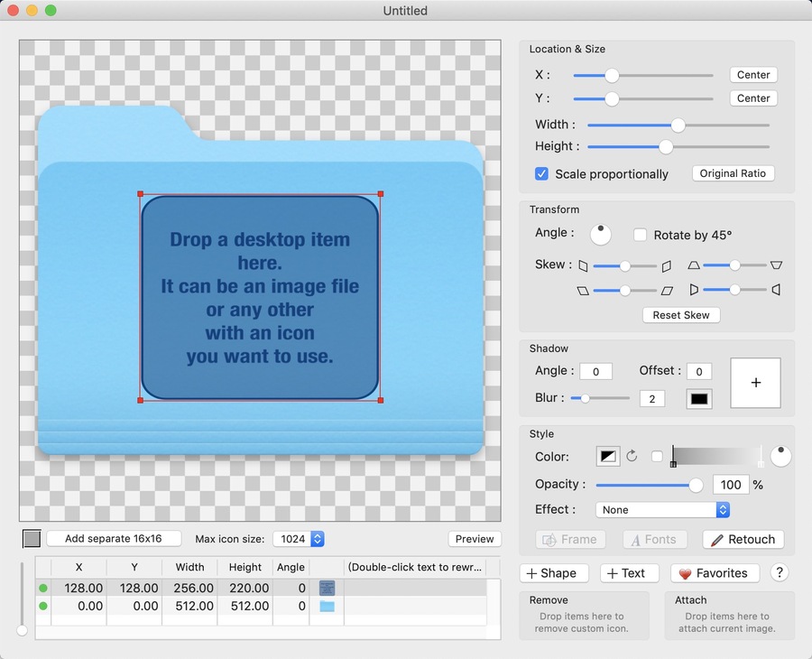
Task: Click the drop-item placeholder in the canvas
Action: (261, 297)
